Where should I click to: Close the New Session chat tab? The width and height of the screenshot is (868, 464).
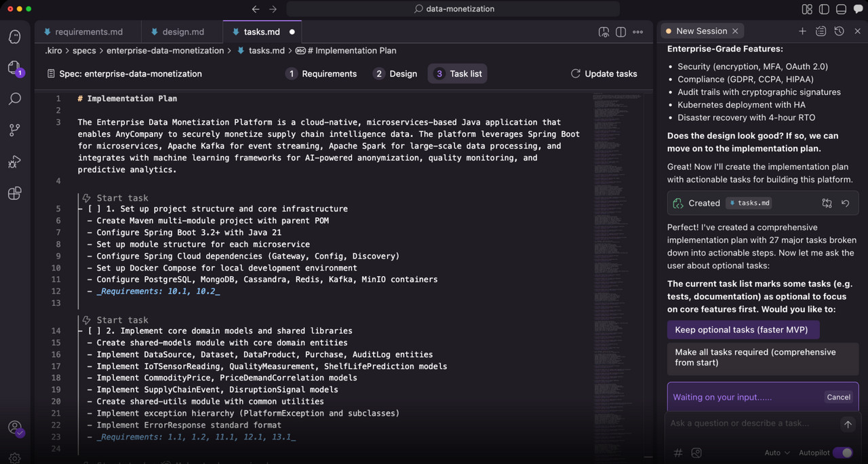tap(735, 31)
